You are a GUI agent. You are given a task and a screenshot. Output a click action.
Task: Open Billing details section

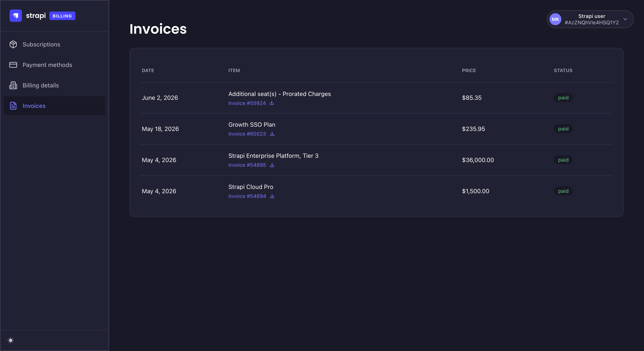55,85
